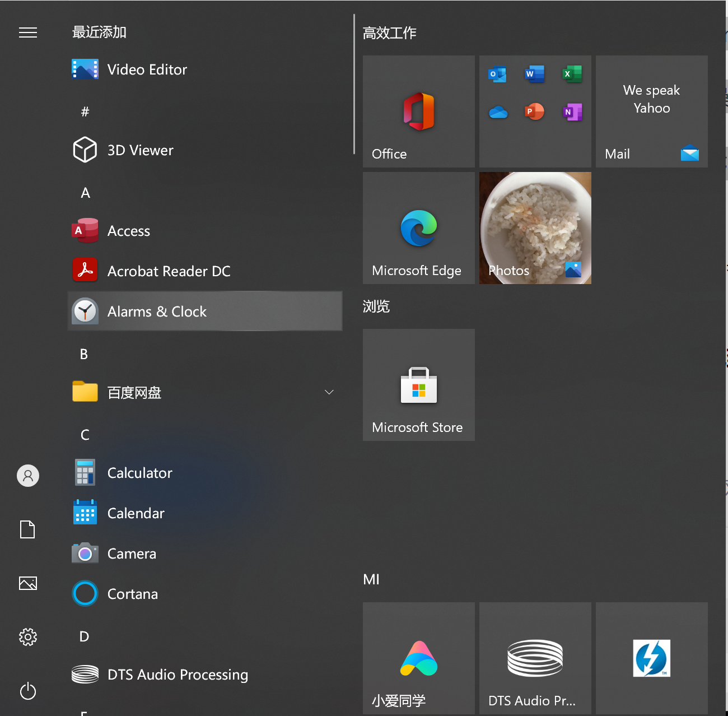
Task: Open Cortana from the list
Action: [x=132, y=594]
